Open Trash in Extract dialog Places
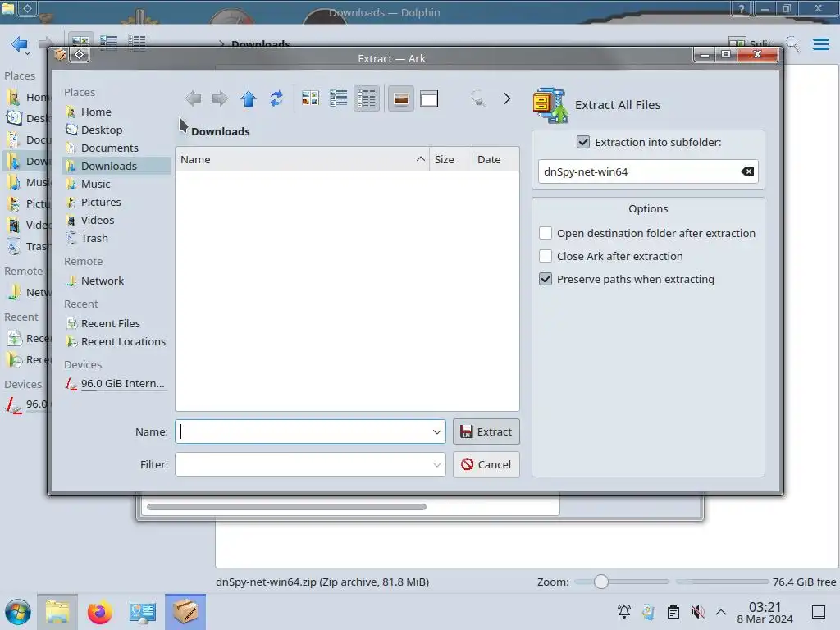The image size is (840, 630). tap(116, 239)
